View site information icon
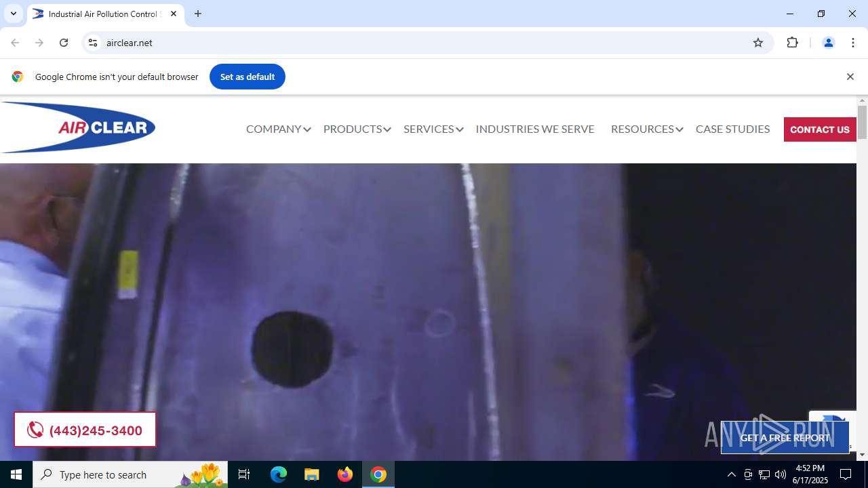Screen dimensions: 868x488 93,43
